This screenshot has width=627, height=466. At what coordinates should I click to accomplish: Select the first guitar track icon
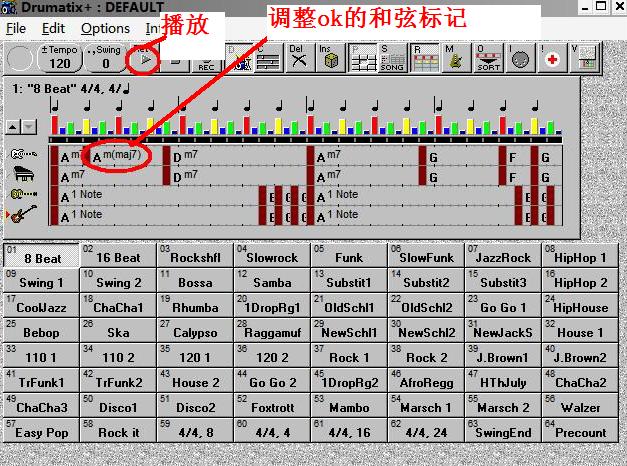pos(23,154)
